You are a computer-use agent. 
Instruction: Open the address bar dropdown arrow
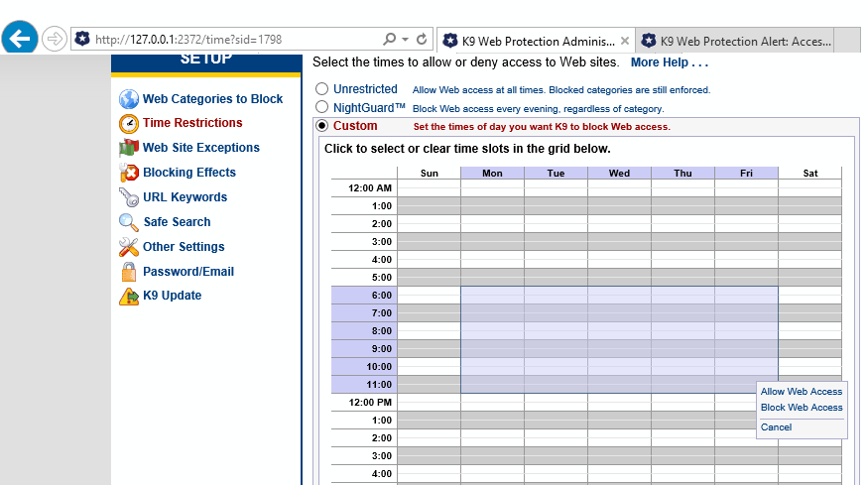click(x=405, y=40)
